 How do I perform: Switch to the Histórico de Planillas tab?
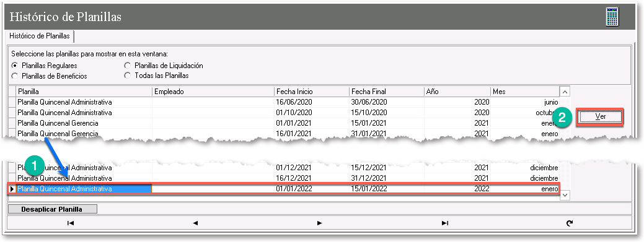(x=40, y=36)
